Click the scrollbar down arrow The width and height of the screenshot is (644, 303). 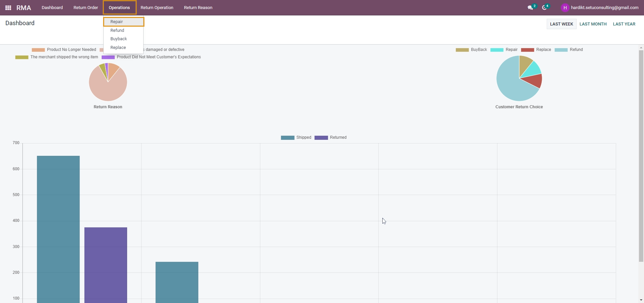coord(641,300)
